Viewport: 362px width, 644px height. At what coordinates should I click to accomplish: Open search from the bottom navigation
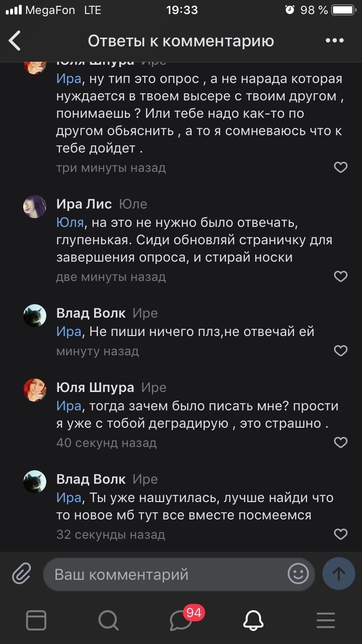[108, 621]
